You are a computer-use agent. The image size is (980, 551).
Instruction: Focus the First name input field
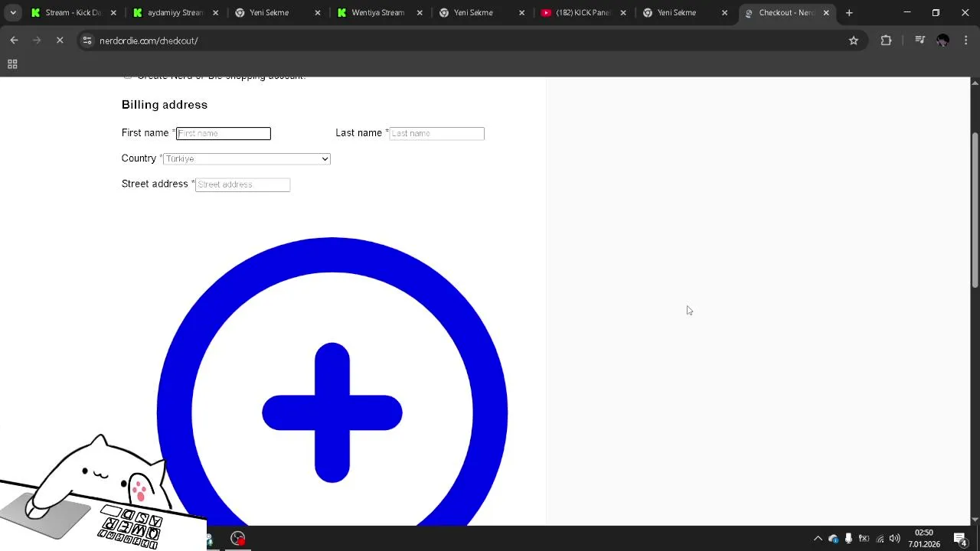point(224,133)
